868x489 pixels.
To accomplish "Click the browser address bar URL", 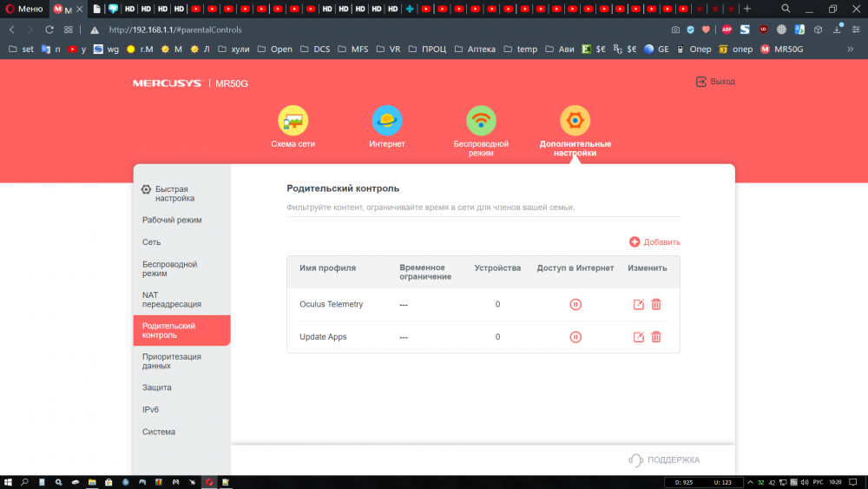I will pos(175,30).
